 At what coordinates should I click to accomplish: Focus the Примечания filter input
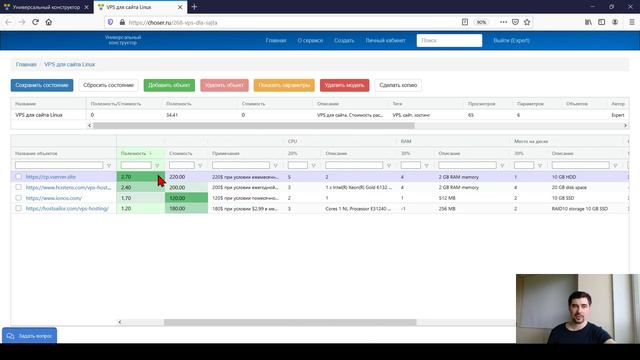coord(241,165)
